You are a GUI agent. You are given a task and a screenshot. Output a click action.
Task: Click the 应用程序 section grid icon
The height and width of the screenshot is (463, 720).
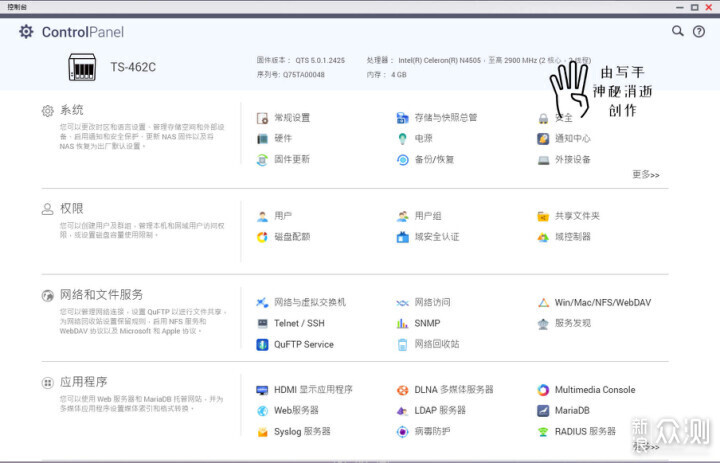click(48, 383)
